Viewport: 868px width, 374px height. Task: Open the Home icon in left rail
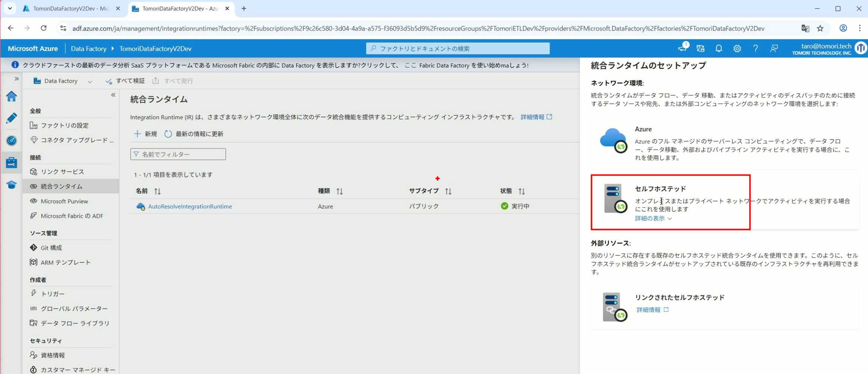[11, 97]
